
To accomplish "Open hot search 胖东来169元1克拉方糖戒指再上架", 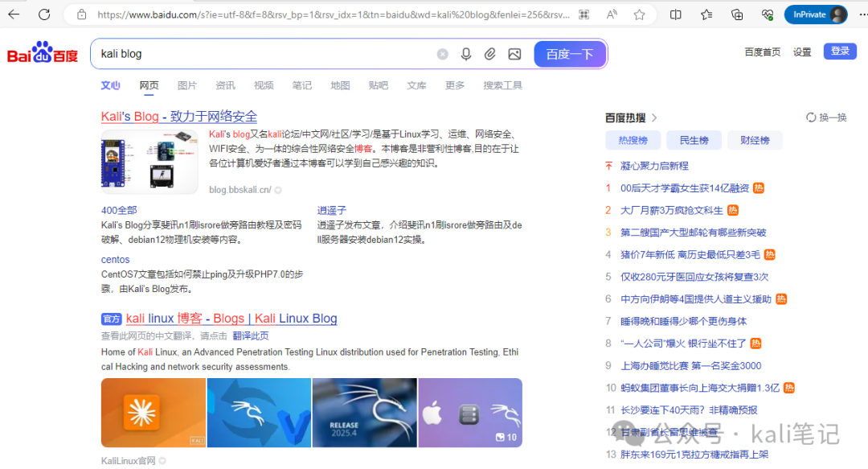I will pyautogui.click(x=694, y=455).
